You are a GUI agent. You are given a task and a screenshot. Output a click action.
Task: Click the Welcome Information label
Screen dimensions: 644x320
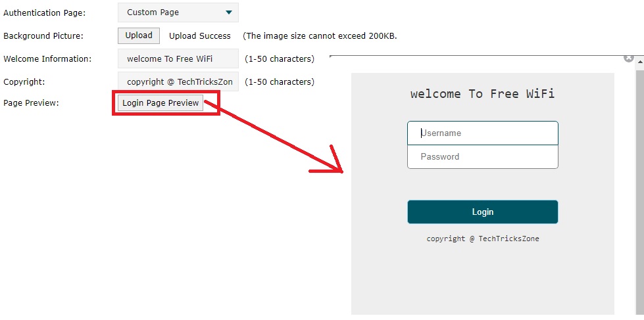(x=47, y=59)
